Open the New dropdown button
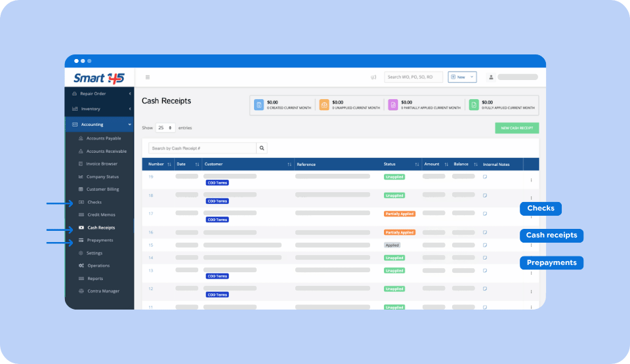Image resolution: width=630 pixels, height=364 pixels. [x=462, y=77]
